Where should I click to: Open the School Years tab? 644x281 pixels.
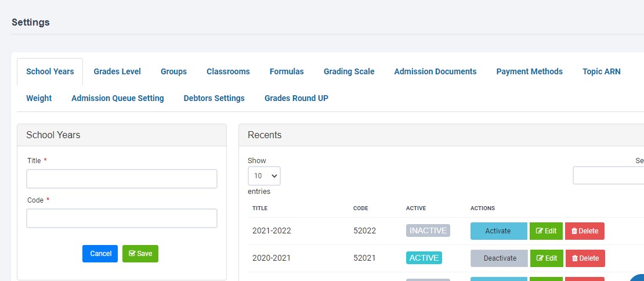(x=50, y=71)
